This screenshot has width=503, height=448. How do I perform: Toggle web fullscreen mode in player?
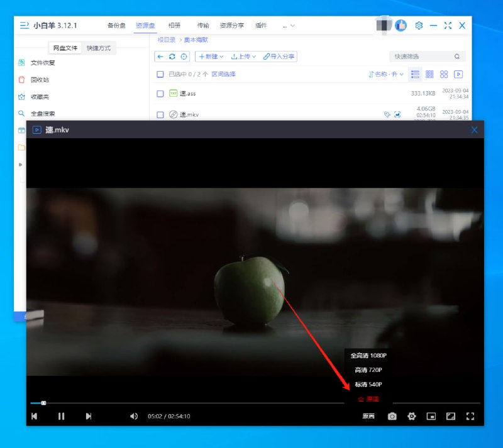tap(451, 416)
